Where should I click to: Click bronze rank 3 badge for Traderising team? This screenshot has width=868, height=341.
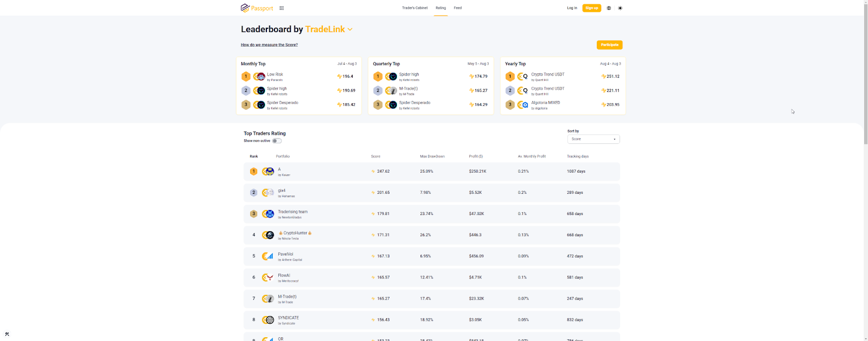click(x=253, y=214)
